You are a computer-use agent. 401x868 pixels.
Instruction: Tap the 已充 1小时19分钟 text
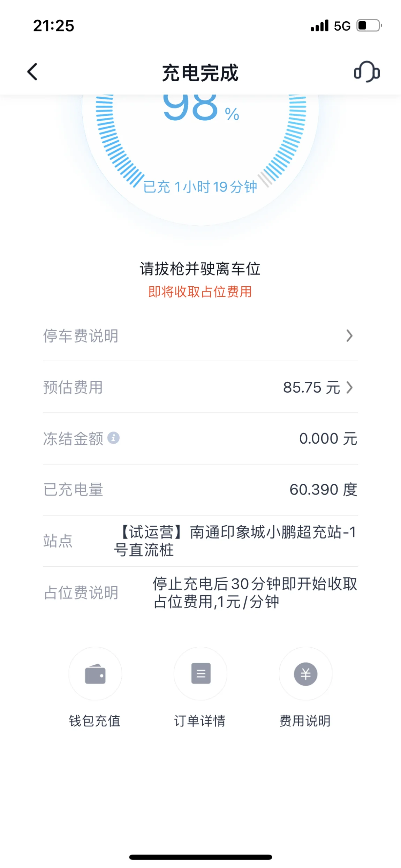200,187
